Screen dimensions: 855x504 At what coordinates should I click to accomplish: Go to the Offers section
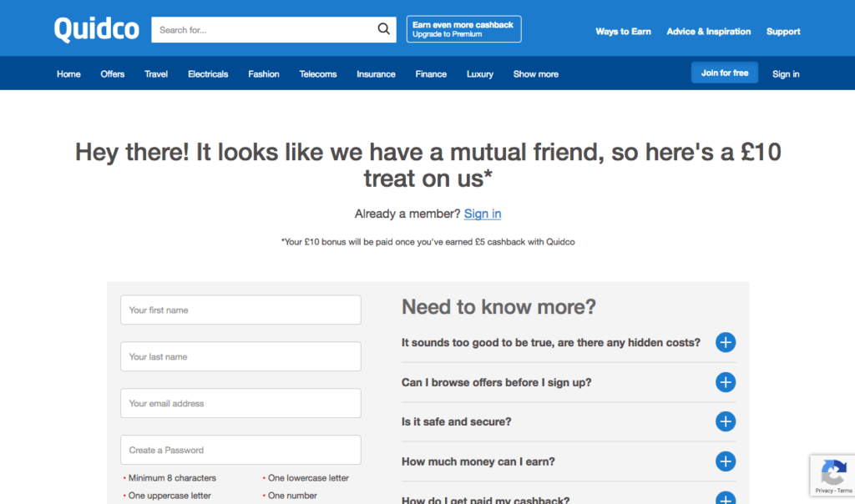[x=113, y=74]
